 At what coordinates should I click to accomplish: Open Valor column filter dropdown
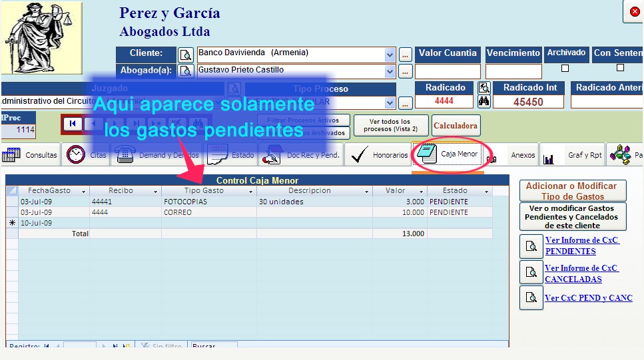(x=422, y=191)
